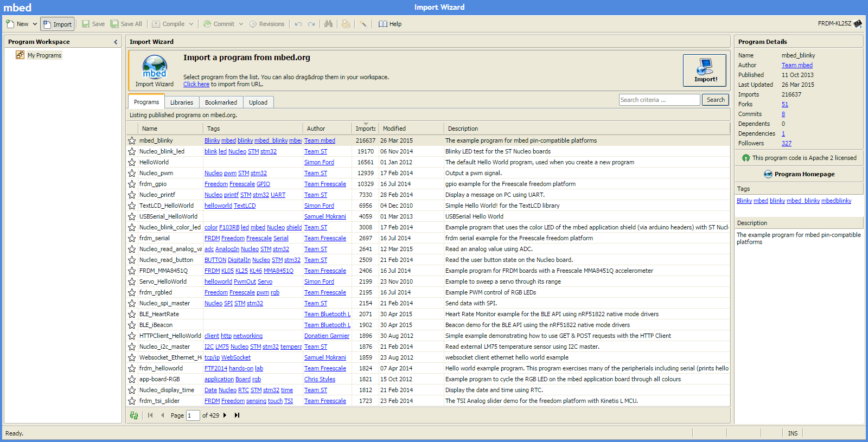Go to last page pager icon
Image resolution: width=868 pixels, height=442 pixels.
tap(237, 415)
